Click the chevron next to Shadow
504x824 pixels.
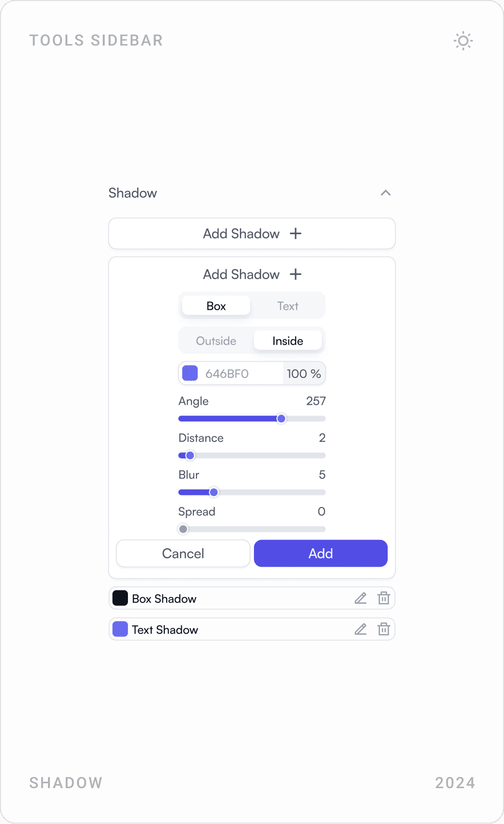(x=386, y=193)
